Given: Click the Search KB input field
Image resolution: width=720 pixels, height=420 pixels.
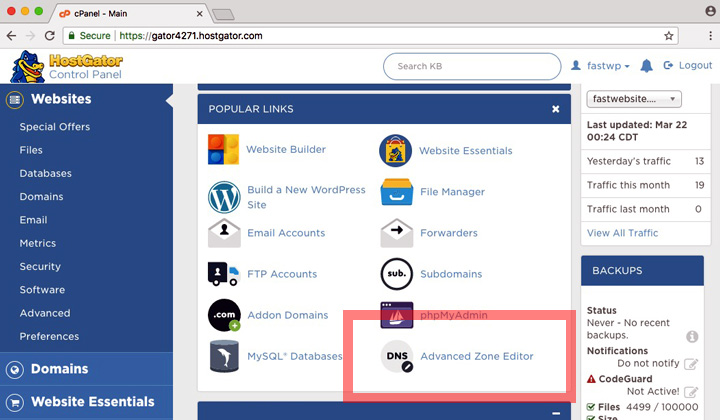Looking at the screenshot, I should coord(472,66).
